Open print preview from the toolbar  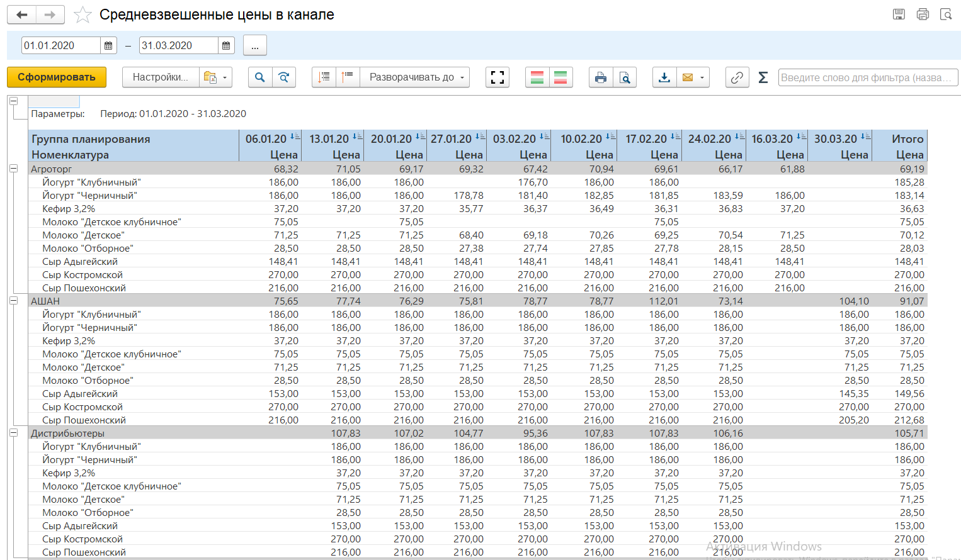coord(625,77)
